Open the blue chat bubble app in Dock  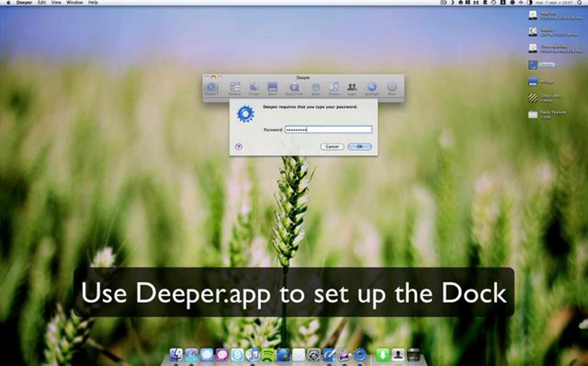(x=207, y=355)
